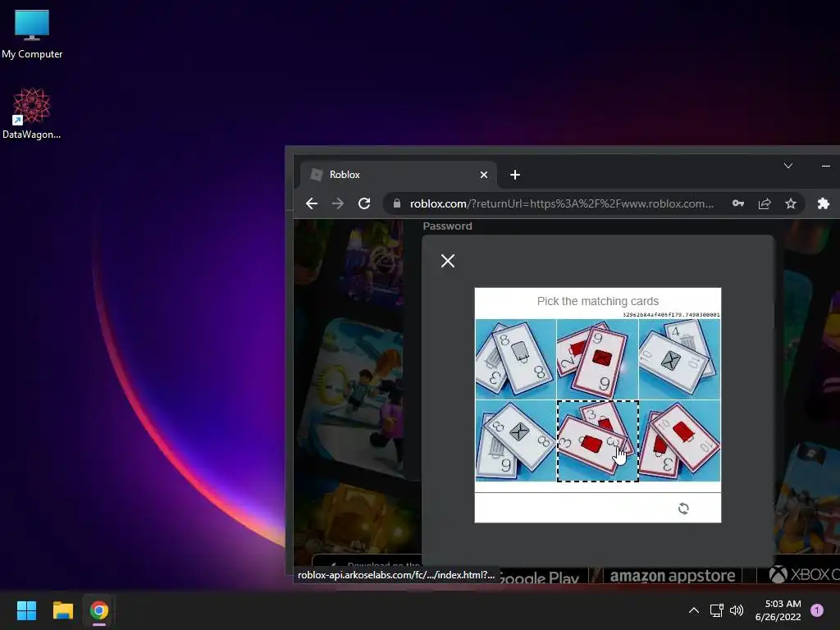
Task: Pick the gray 8 card tile
Action: pyautogui.click(x=516, y=359)
